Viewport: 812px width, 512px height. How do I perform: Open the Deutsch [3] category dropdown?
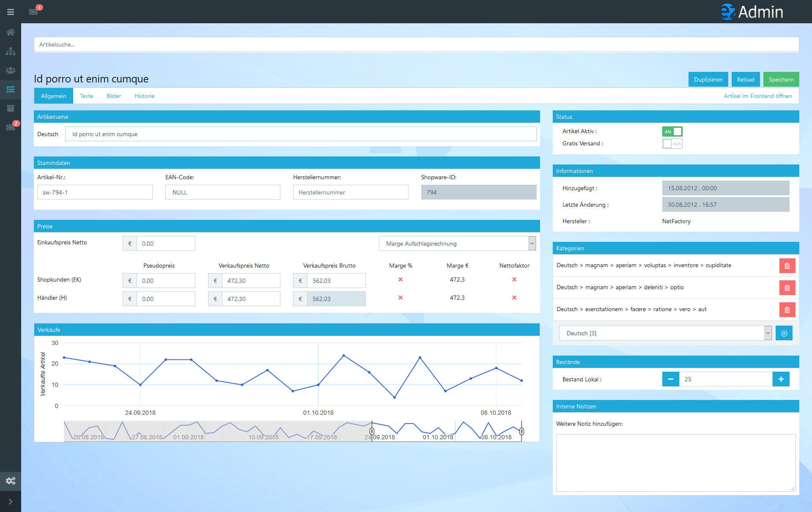(665, 333)
